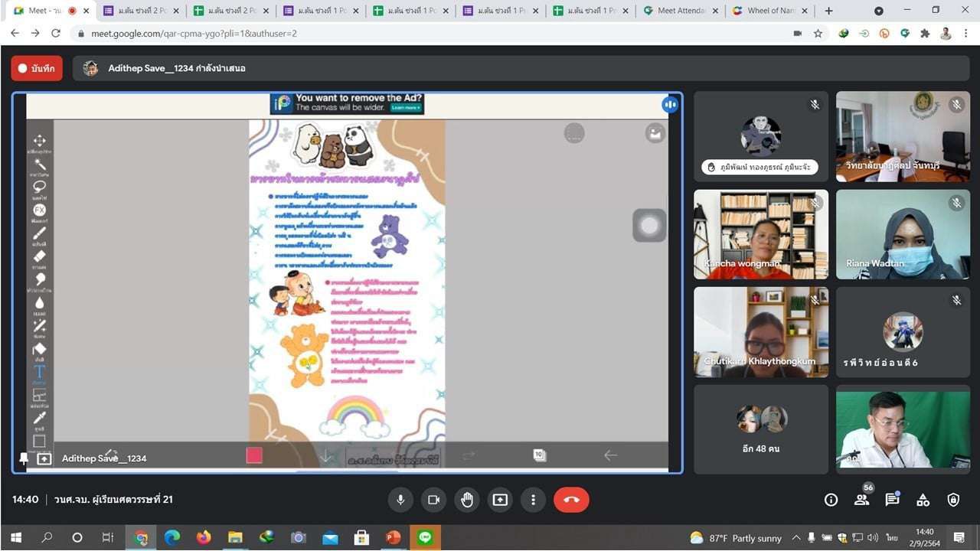Open more options three-dot menu
This screenshot has width=980, height=551.
coord(533,500)
